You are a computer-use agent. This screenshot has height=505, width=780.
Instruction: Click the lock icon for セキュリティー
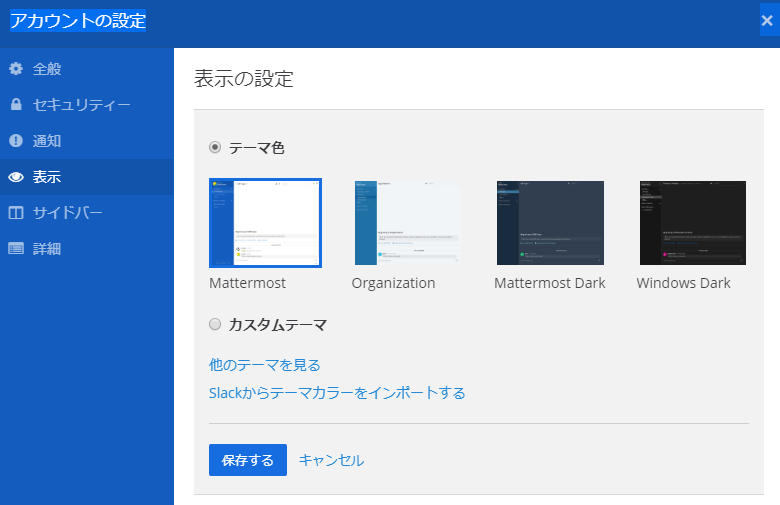tap(16, 104)
